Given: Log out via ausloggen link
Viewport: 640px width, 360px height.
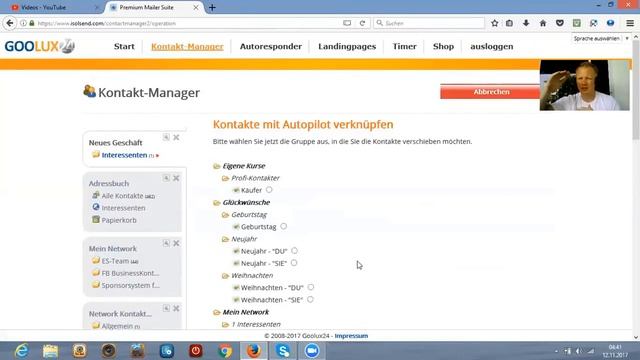Looking at the screenshot, I should click(492, 47).
